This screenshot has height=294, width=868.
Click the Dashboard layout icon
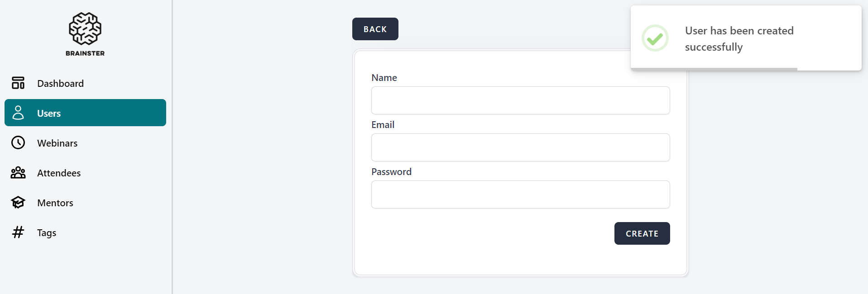[x=18, y=83]
